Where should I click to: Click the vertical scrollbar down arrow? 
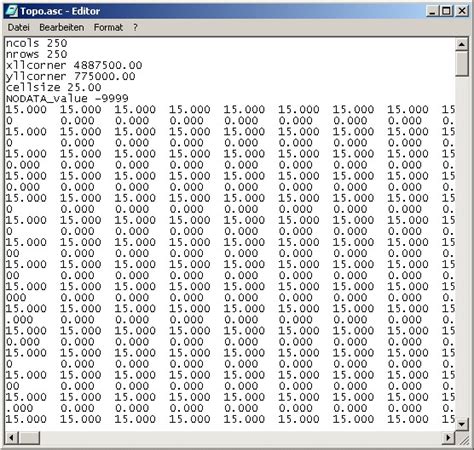pyautogui.click(x=462, y=424)
